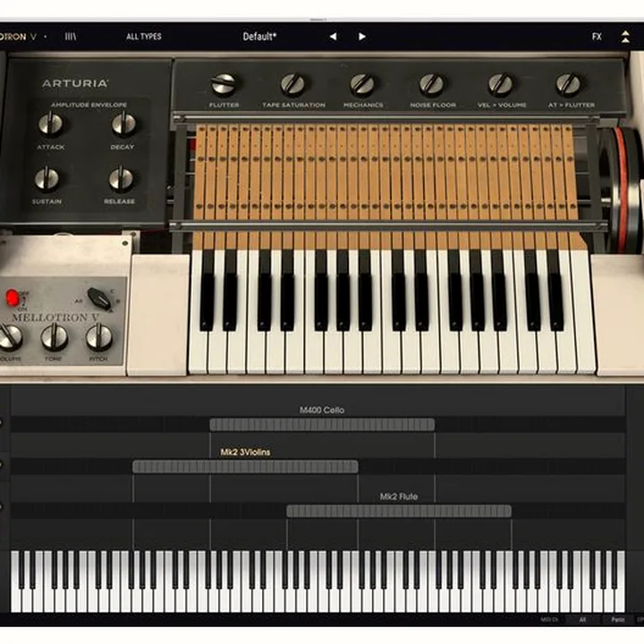Image resolution: width=644 pixels, height=644 pixels.
Task: Select the M400 Cello range bar
Action: point(322,424)
